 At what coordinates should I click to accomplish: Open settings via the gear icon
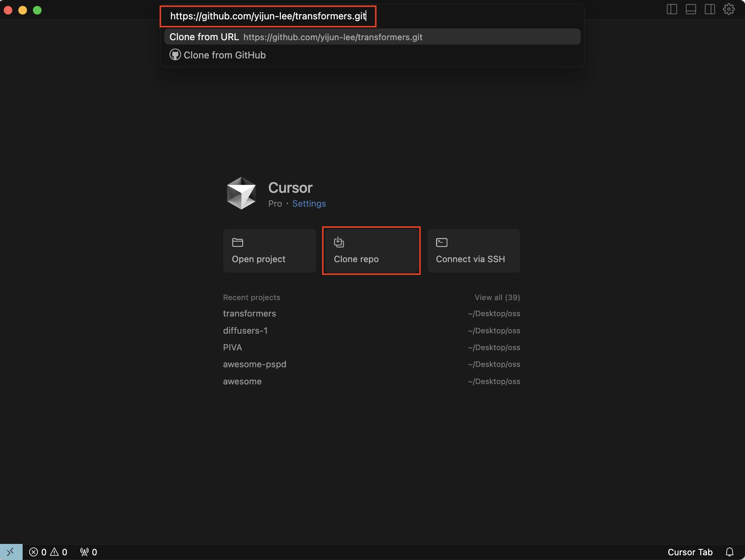729,9
